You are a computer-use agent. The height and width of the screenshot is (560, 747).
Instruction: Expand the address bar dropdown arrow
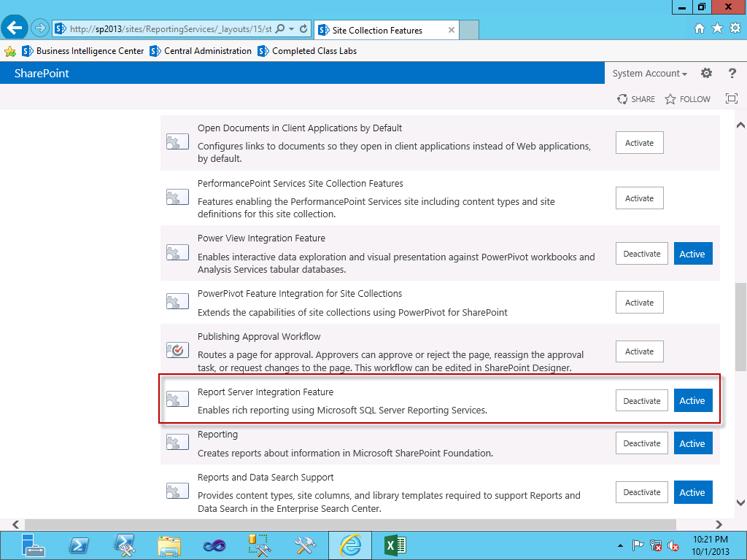pyautogui.click(x=292, y=28)
